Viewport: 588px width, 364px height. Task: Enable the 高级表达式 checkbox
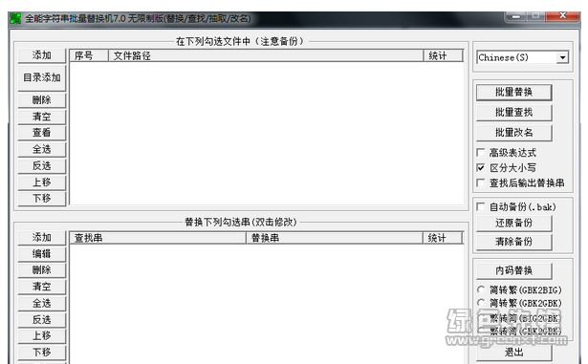pyautogui.click(x=481, y=153)
